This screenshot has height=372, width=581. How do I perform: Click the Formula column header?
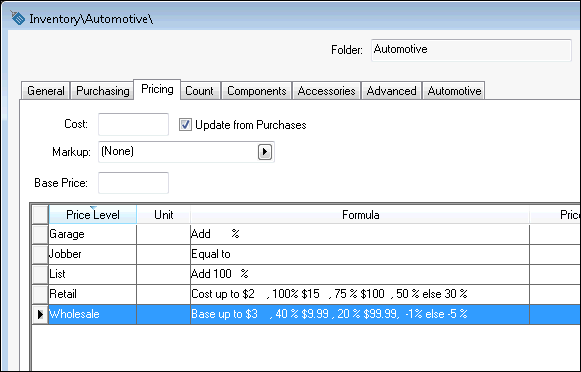360,215
